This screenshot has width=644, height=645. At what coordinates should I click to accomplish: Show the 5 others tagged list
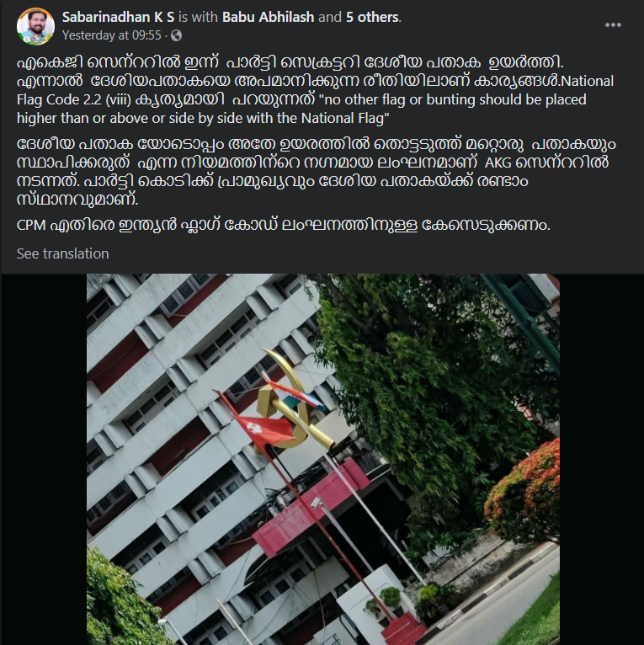(372, 17)
